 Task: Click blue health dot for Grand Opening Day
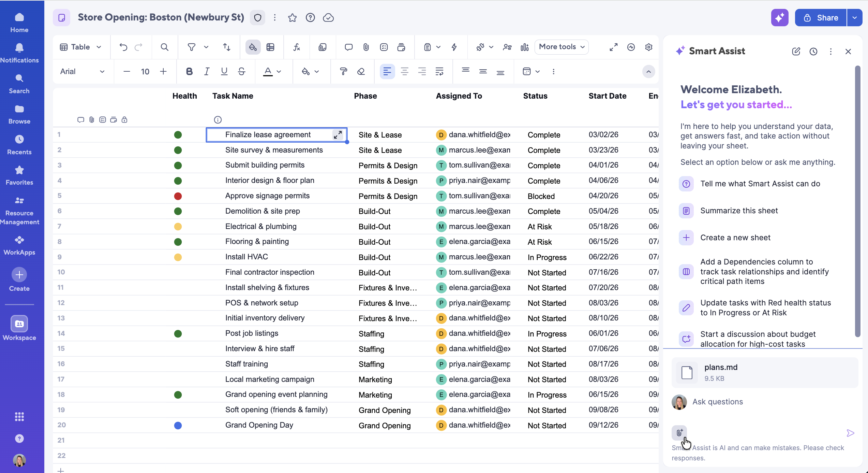tap(178, 426)
